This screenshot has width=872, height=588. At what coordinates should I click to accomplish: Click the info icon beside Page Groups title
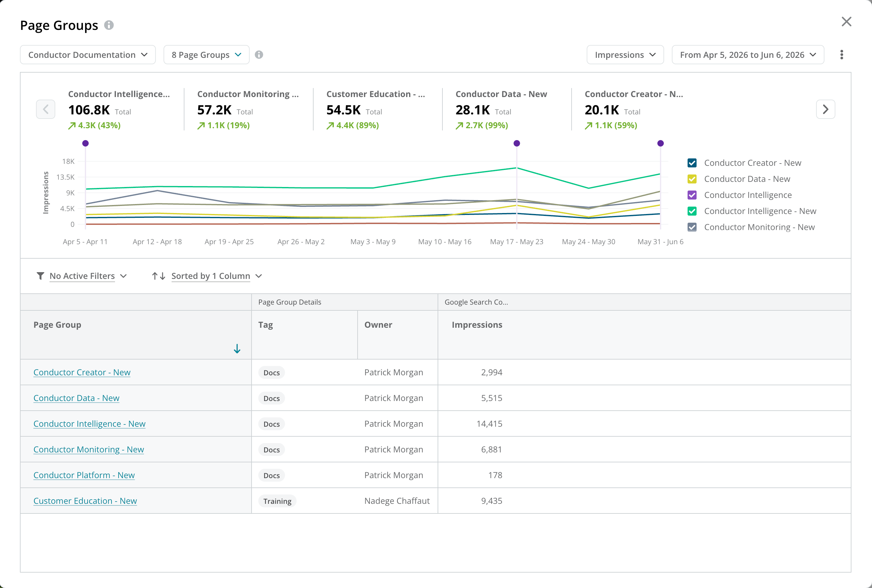point(109,25)
